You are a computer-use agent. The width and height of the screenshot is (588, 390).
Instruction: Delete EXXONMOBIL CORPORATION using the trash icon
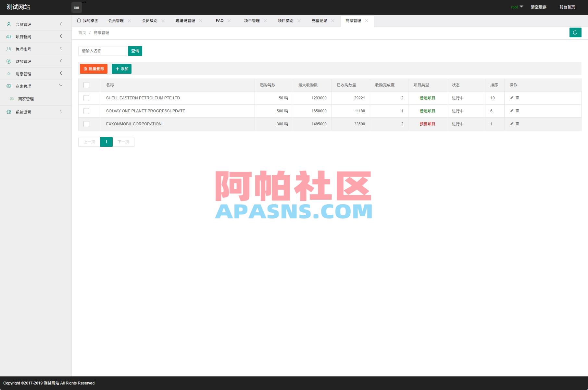(517, 124)
